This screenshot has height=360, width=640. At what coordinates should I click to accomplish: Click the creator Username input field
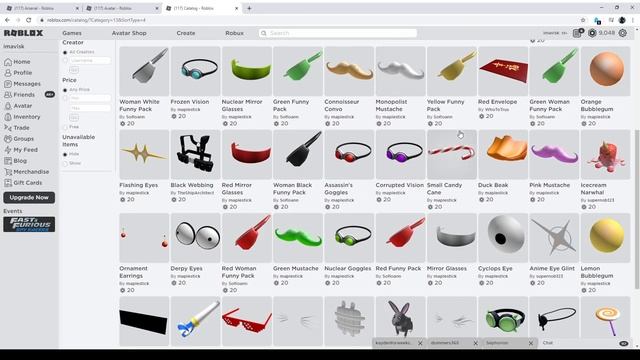(x=90, y=60)
